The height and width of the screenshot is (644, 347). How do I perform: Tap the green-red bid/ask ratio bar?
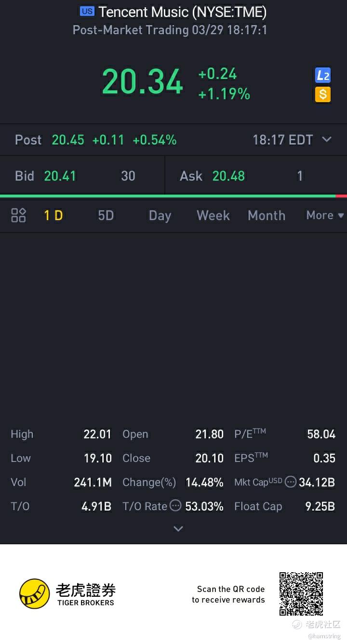(x=173, y=196)
